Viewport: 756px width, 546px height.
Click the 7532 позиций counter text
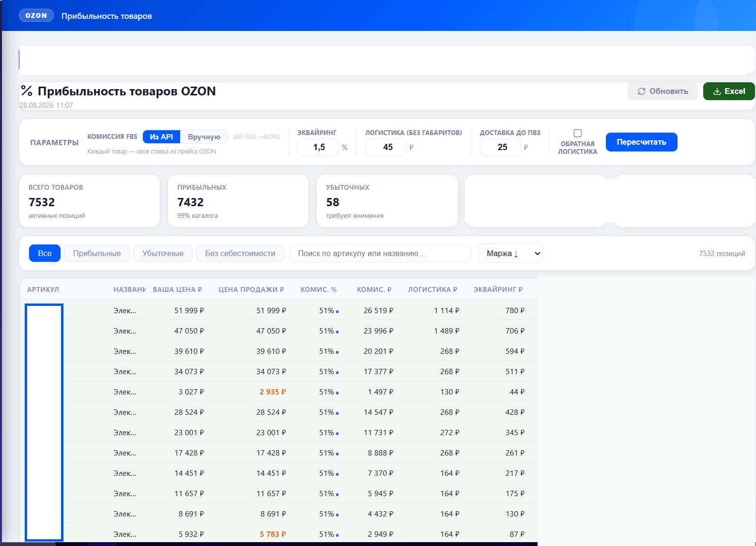pos(722,253)
